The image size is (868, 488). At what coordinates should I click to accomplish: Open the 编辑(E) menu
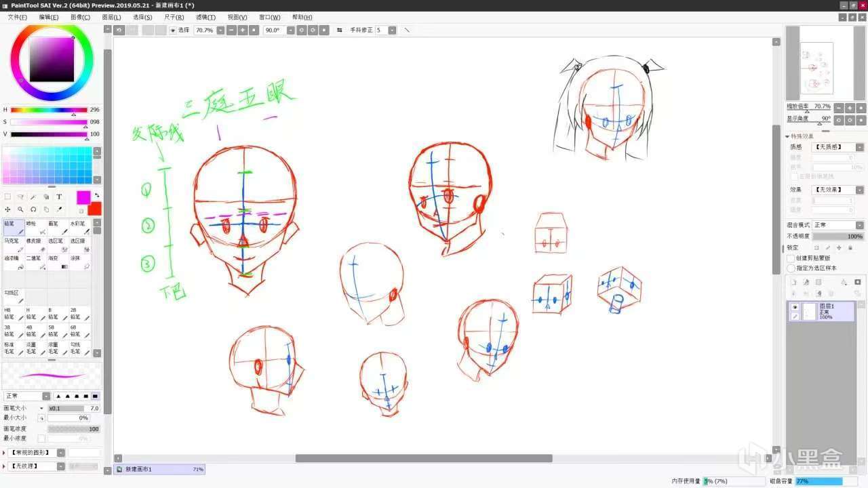(x=49, y=17)
